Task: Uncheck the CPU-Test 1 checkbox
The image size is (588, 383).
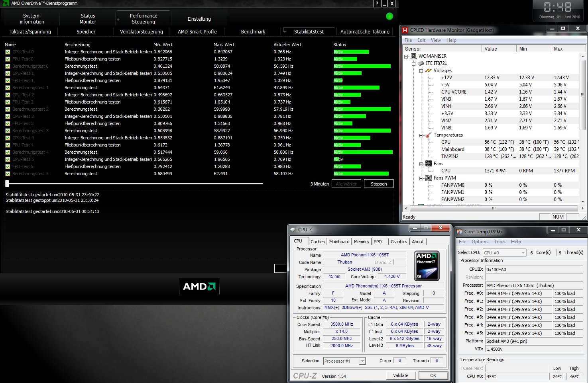Action: tap(8, 73)
